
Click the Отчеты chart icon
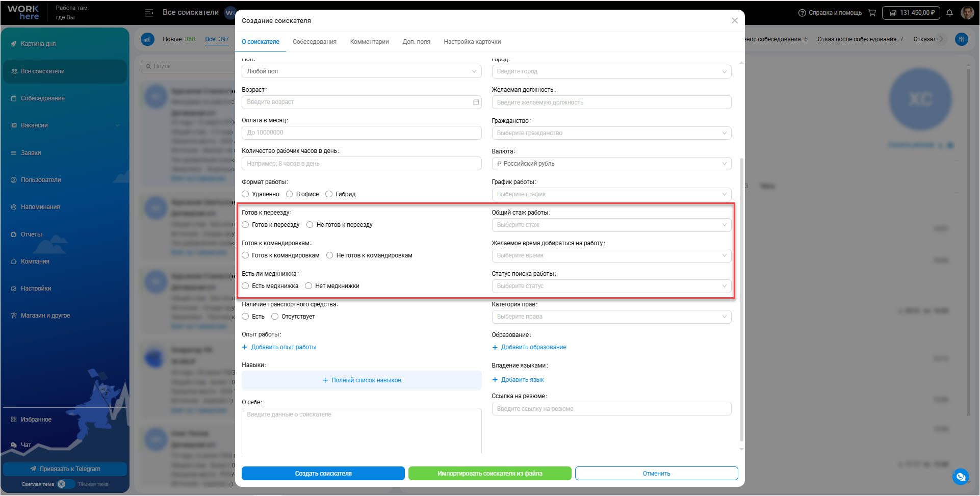click(14, 234)
